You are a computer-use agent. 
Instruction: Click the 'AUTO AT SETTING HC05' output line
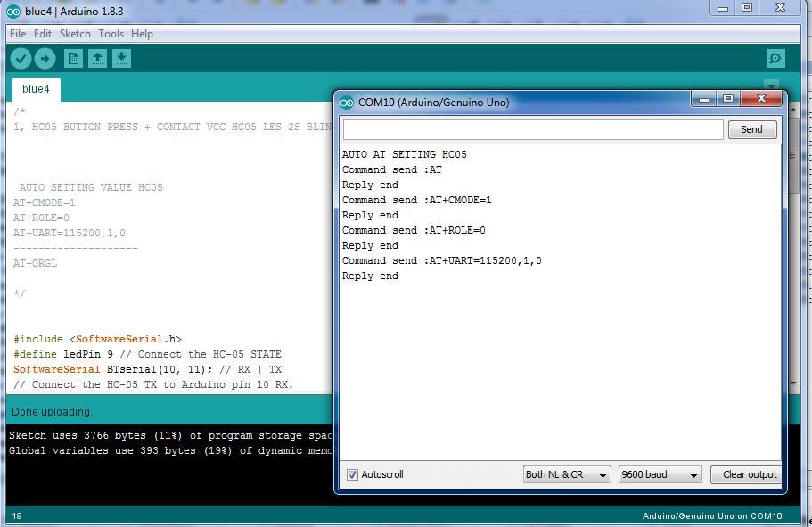click(405, 154)
